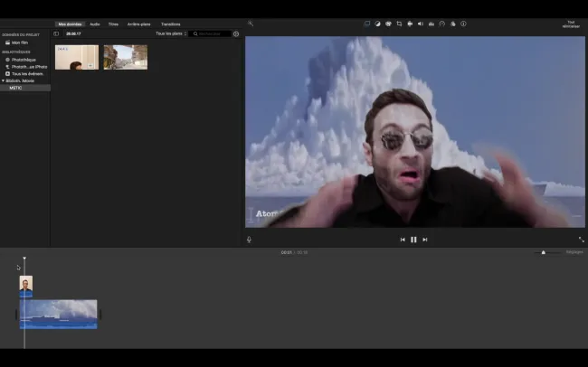Open the speed gauge tool

(x=442, y=24)
